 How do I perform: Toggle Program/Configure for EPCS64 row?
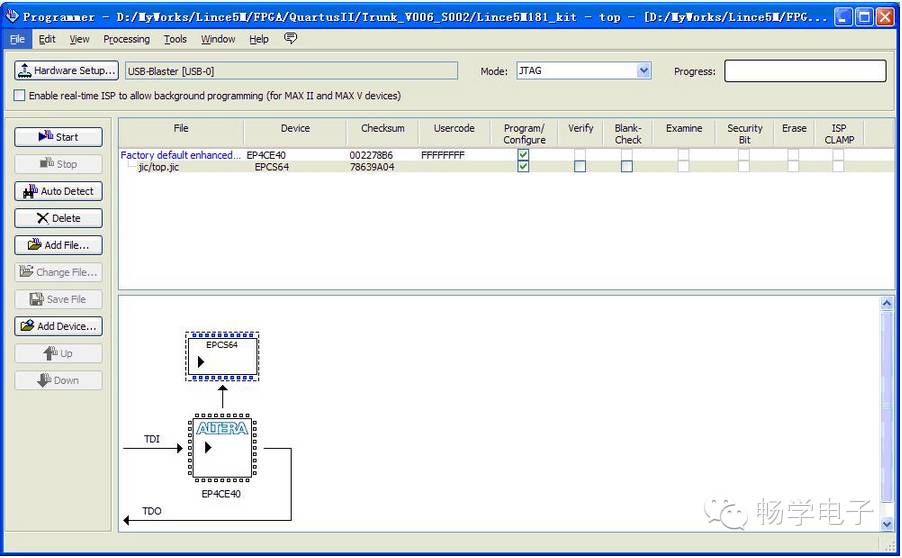pos(523,166)
